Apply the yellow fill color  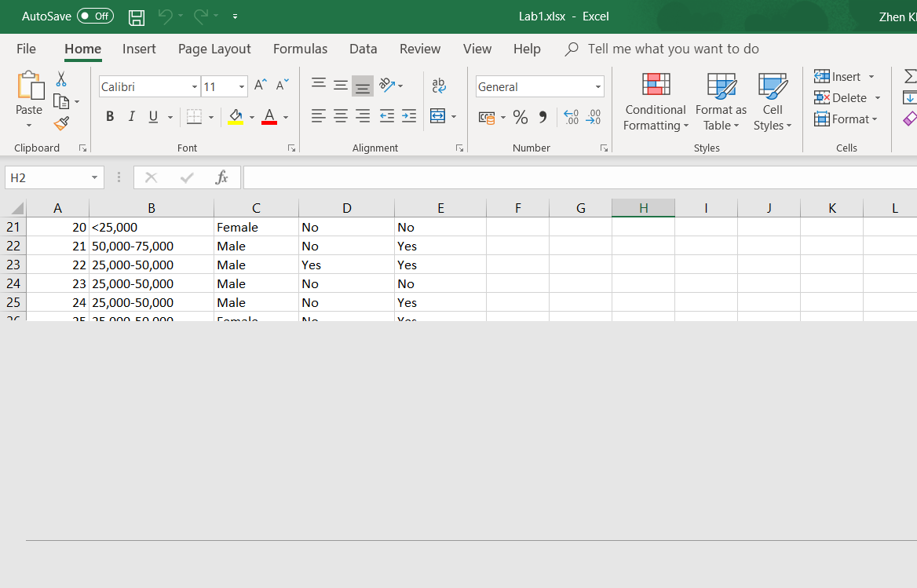point(236,117)
